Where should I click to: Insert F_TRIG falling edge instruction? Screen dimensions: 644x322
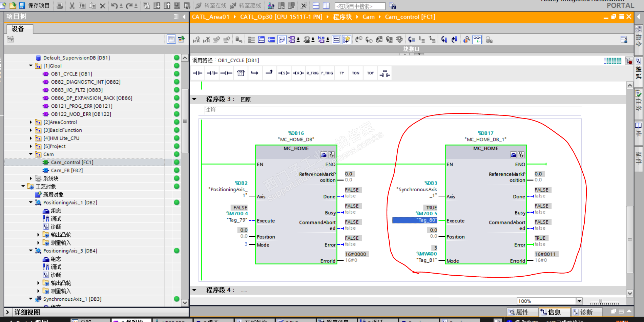[x=327, y=73]
